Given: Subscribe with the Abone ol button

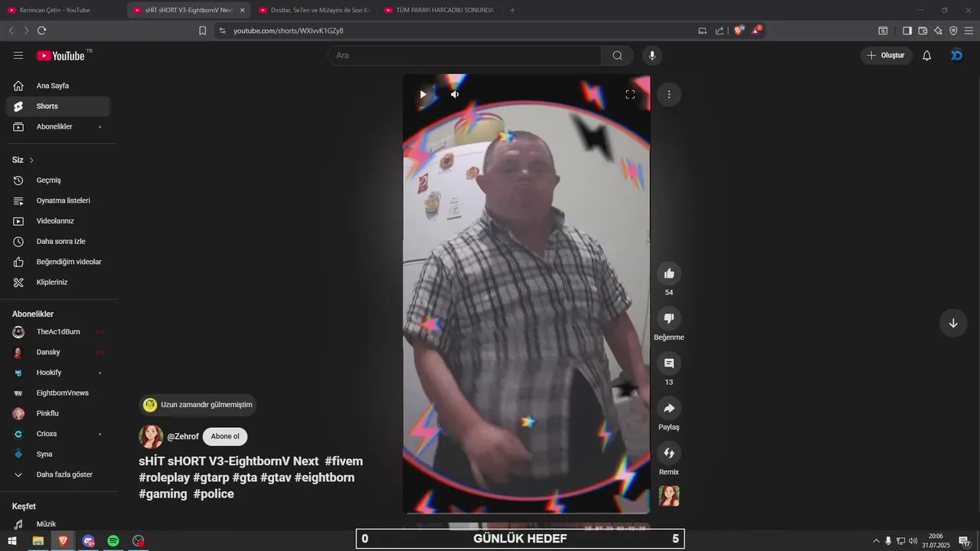Looking at the screenshot, I should tap(225, 436).
